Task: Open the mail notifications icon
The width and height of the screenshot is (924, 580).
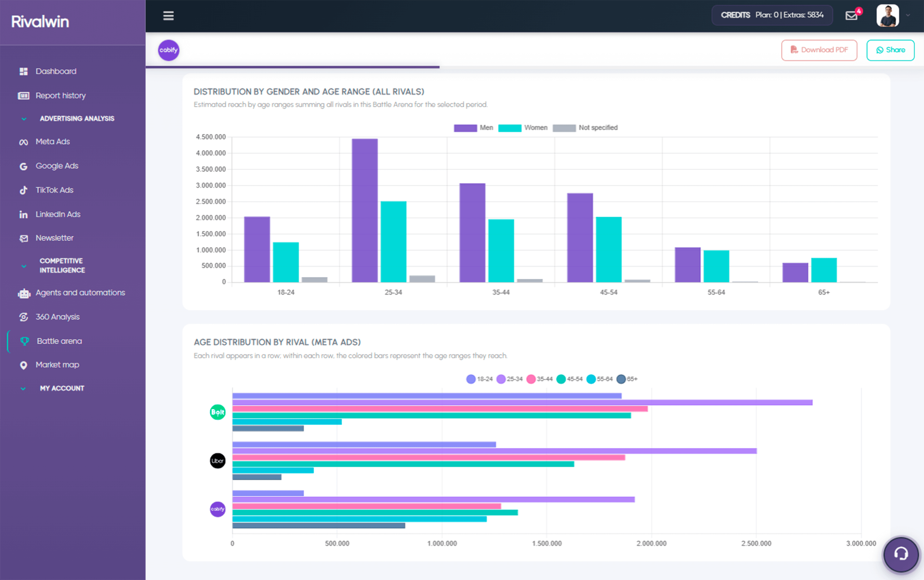Action: tap(851, 16)
